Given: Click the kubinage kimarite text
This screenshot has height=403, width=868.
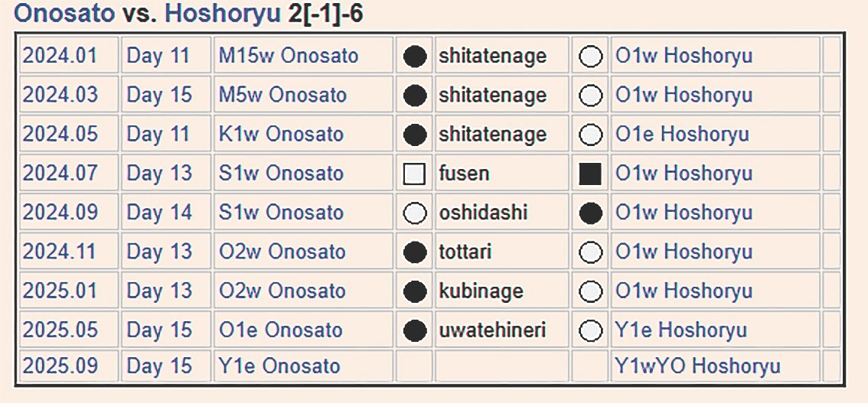Looking at the screenshot, I should click(x=481, y=291).
